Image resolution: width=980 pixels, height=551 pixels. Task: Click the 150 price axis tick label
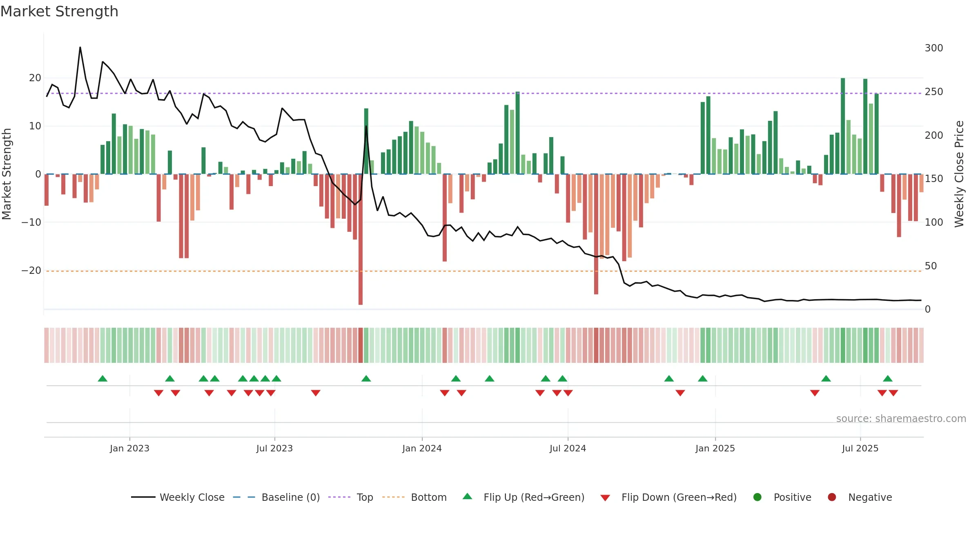point(934,179)
